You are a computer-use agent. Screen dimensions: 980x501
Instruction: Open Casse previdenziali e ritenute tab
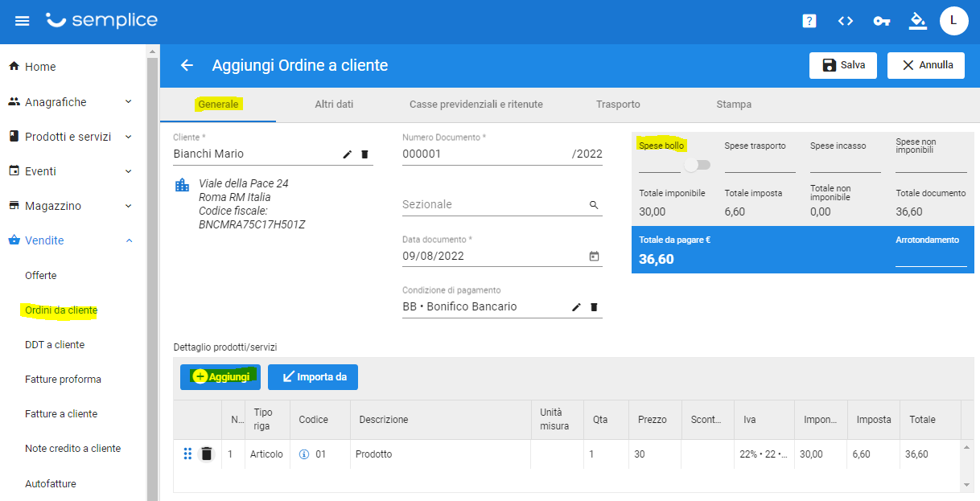pyautogui.click(x=476, y=105)
